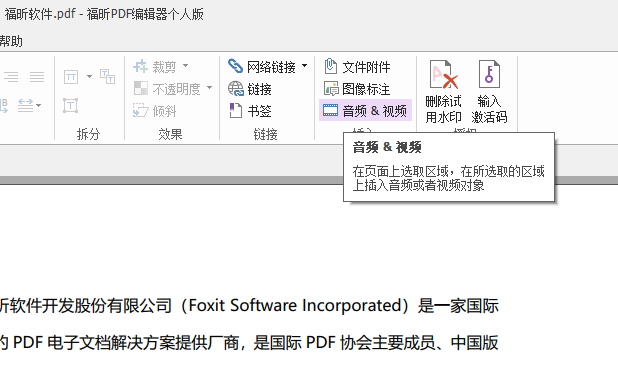Click the text PDF 电子文档解决方案提供厂商
The height and width of the screenshot is (368, 618).
tap(126, 343)
